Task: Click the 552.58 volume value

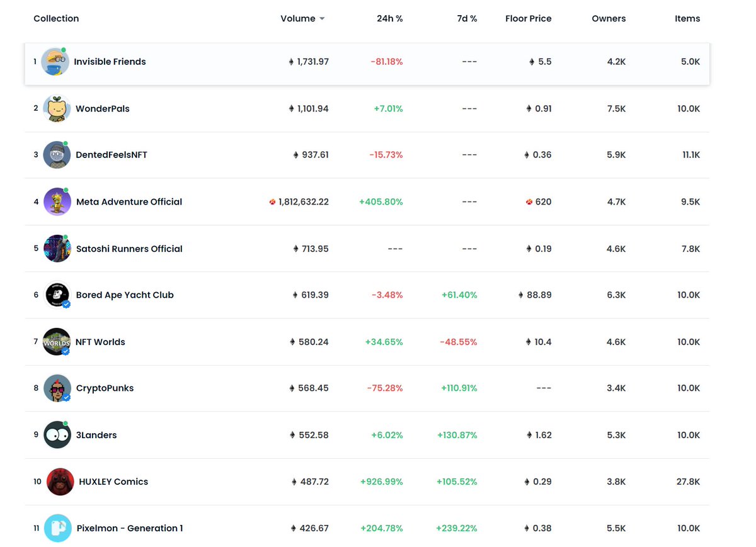Action: (313, 435)
